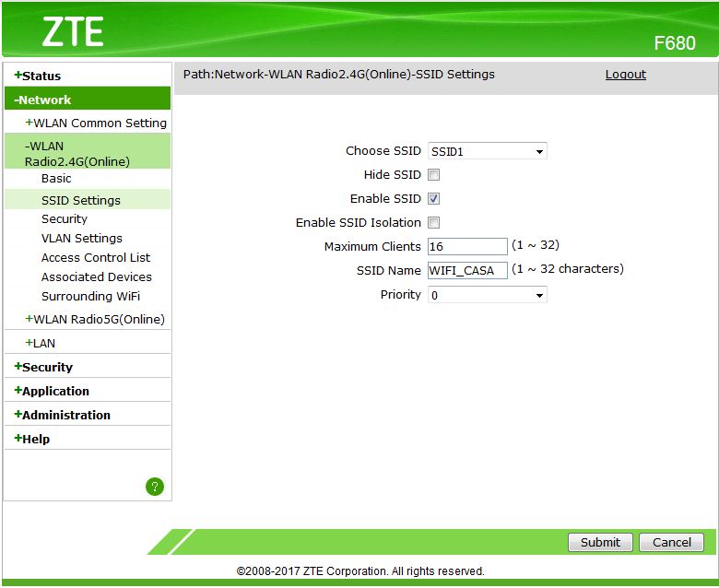
Task: Expand the LAN section
Action: click(x=41, y=343)
